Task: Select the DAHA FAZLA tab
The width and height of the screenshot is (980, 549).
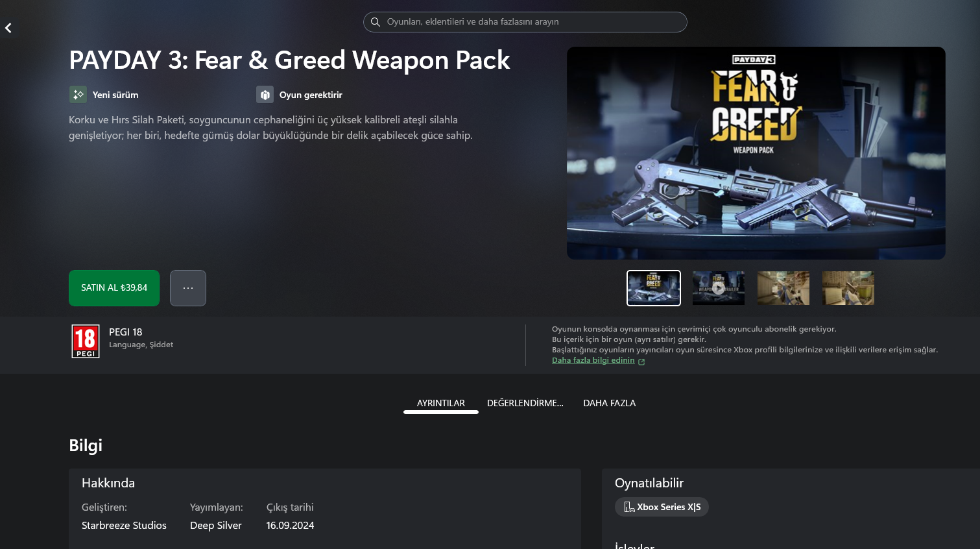Action: point(610,403)
